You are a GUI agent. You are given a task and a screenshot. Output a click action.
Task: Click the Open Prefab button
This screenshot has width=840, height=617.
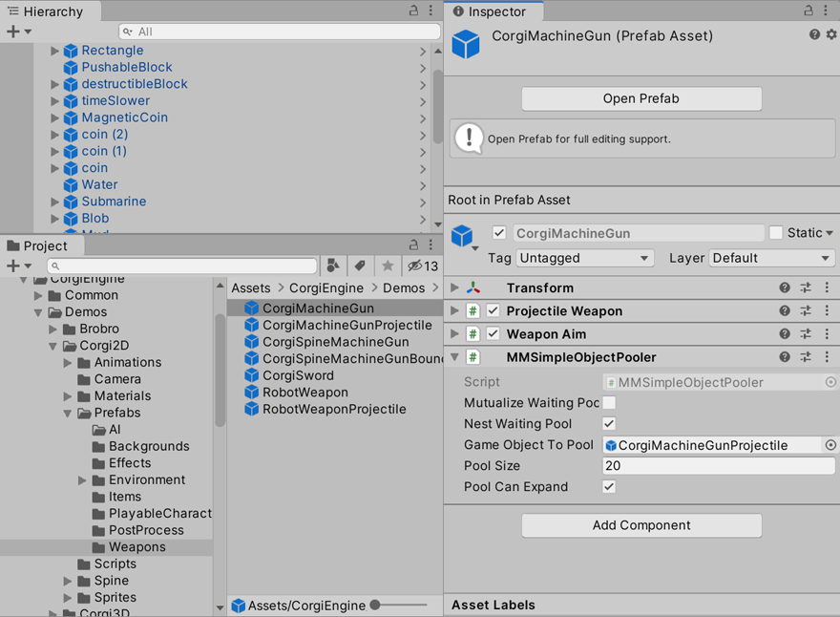640,98
